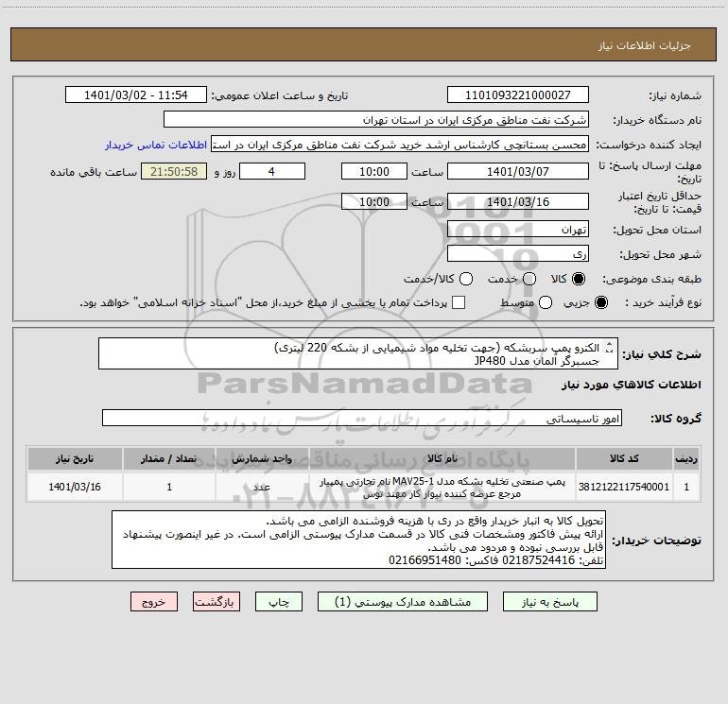This screenshot has height=704, width=728.
Task: Click the remaining days field showing 4
Action: (x=272, y=171)
